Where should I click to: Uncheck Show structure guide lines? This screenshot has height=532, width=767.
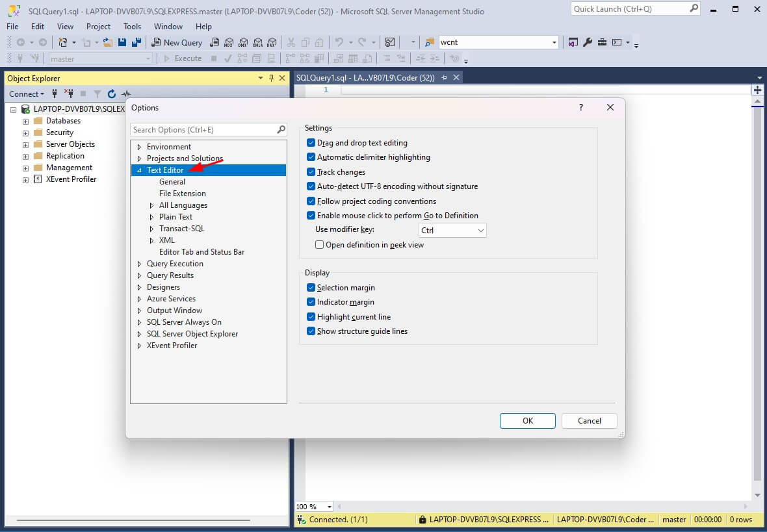pos(311,331)
